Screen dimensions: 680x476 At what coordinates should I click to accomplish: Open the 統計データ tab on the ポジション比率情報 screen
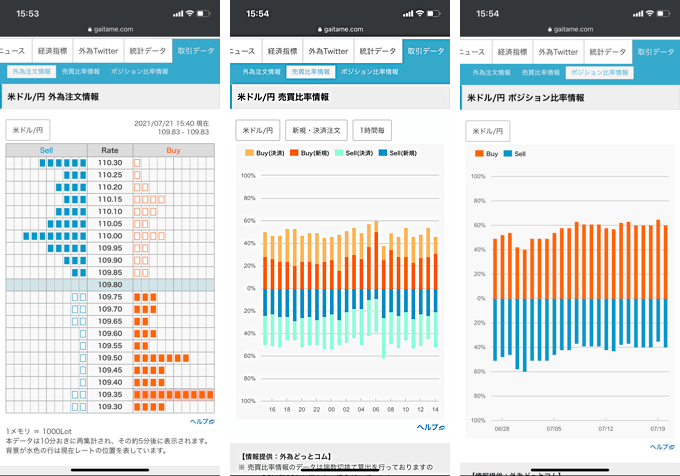608,52
